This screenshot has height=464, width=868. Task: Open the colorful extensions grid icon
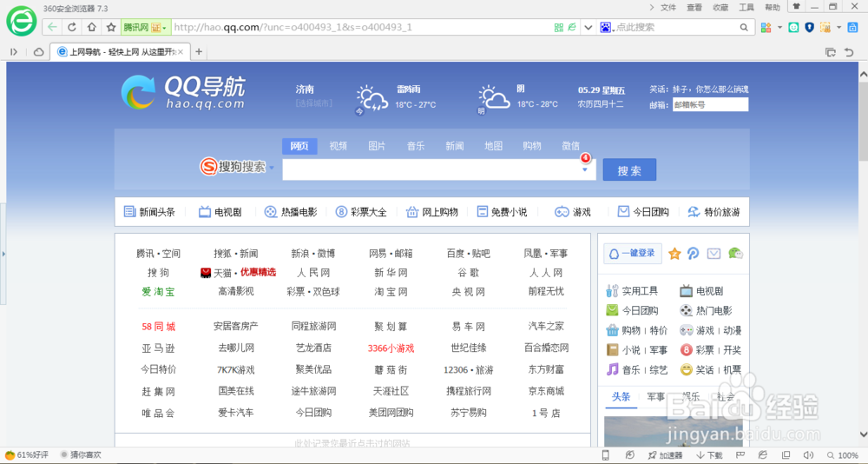coord(766,27)
